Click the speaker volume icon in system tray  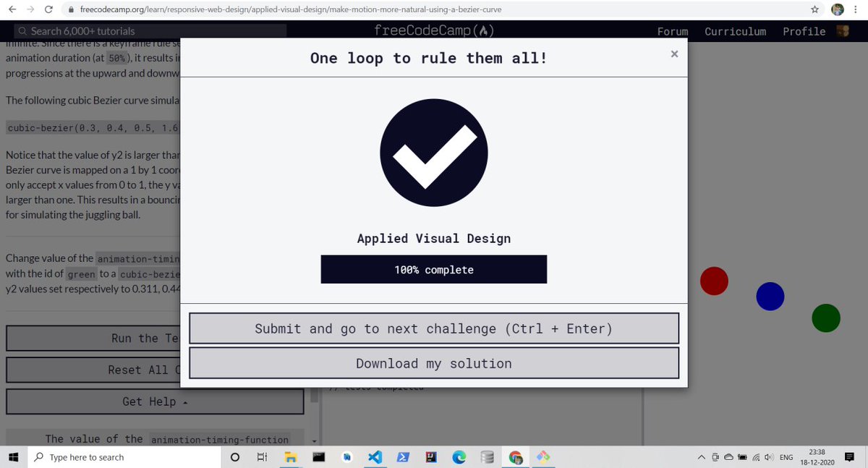[x=767, y=457]
